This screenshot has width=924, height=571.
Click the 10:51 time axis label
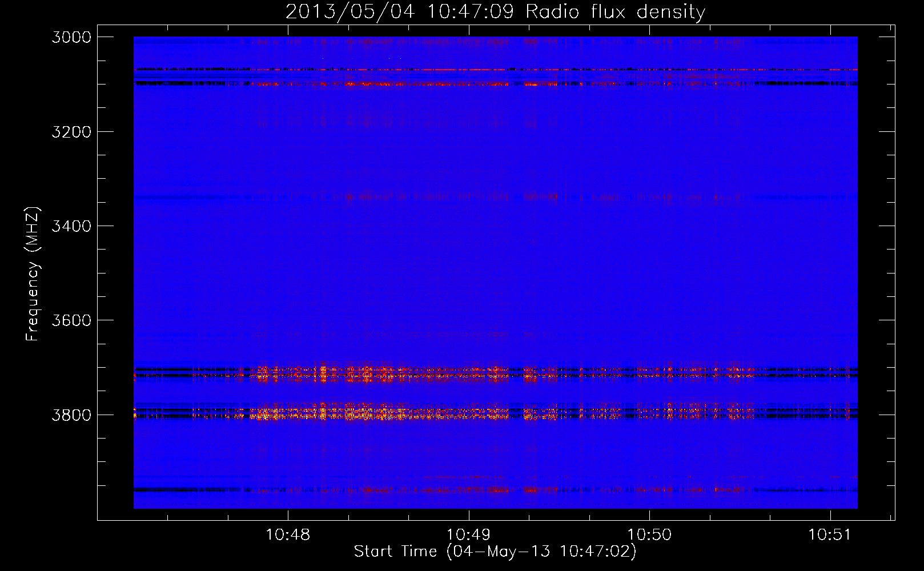(830, 535)
